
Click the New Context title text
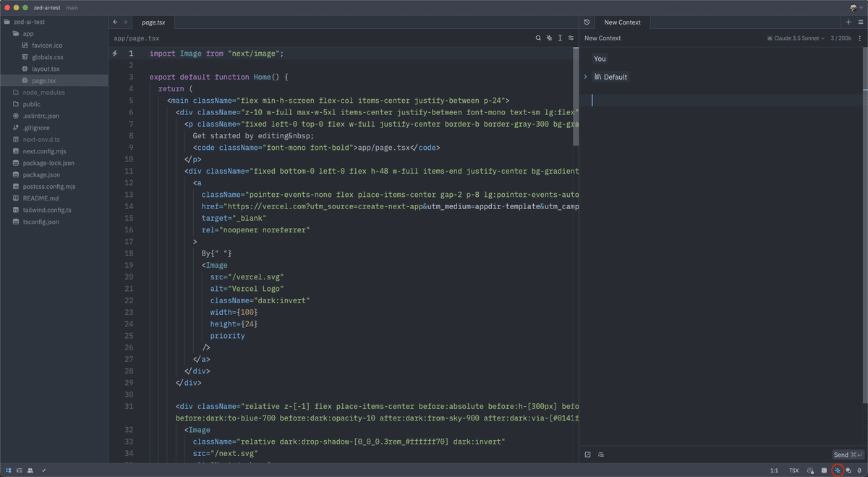pyautogui.click(x=603, y=38)
